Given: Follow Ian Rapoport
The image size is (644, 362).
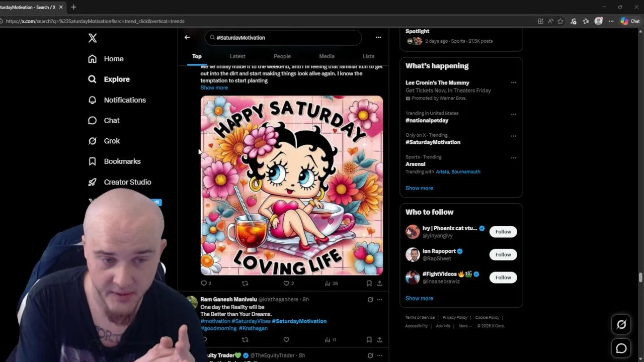Looking at the screenshot, I should coord(503,254).
